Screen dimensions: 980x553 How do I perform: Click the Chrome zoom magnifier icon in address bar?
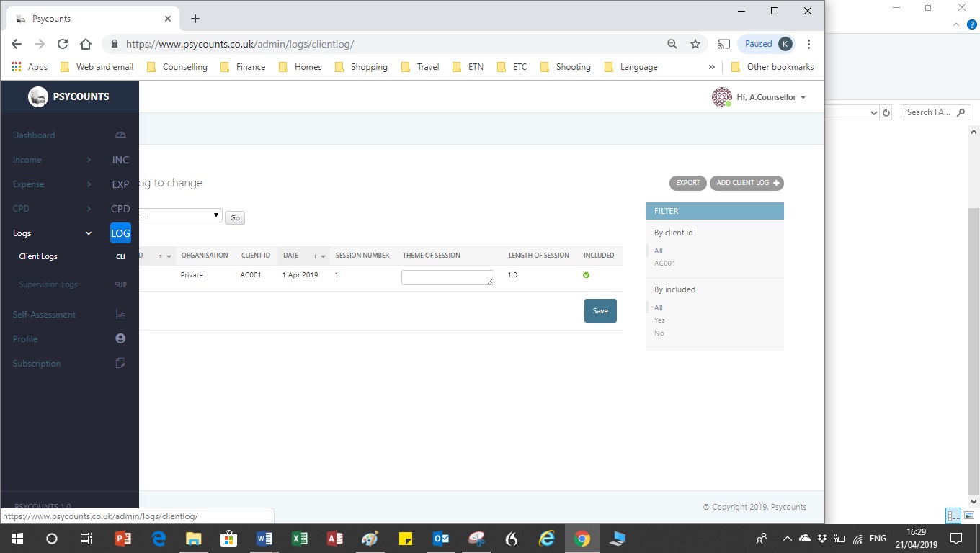672,44
